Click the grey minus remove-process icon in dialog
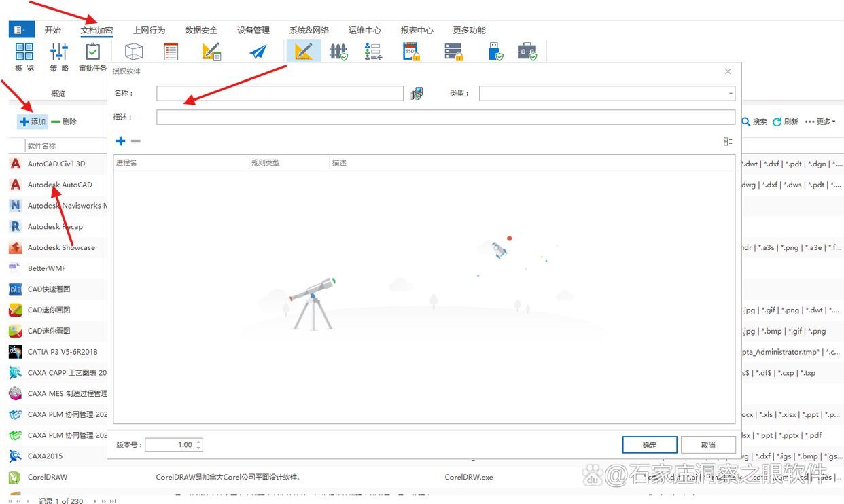 point(135,141)
